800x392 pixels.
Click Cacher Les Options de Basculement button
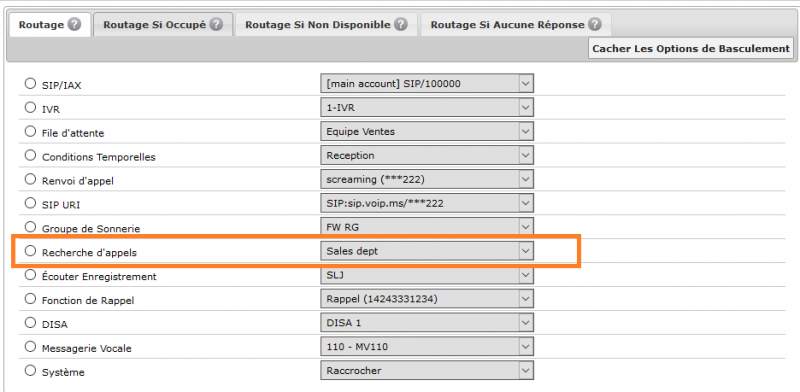(x=691, y=48)
